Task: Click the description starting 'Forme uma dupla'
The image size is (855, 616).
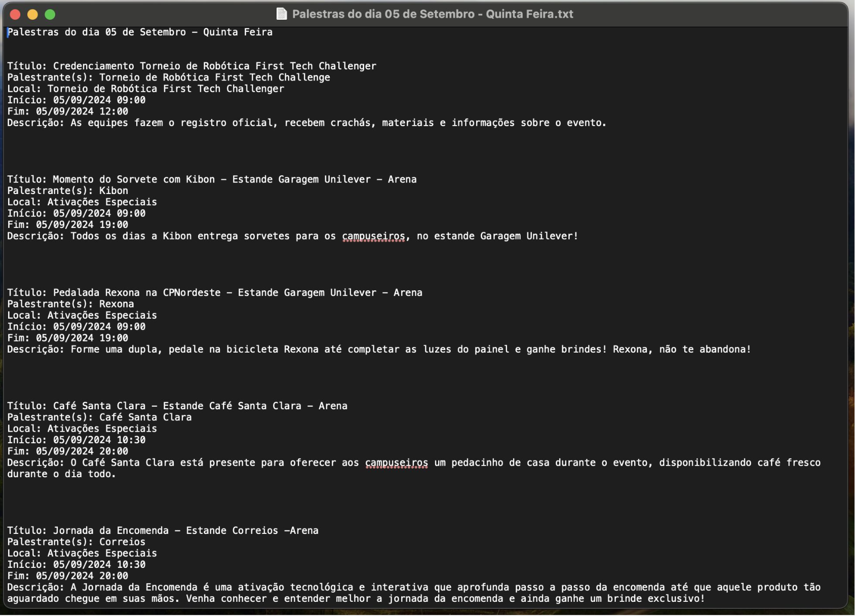Action: click(x=379, y=350)
